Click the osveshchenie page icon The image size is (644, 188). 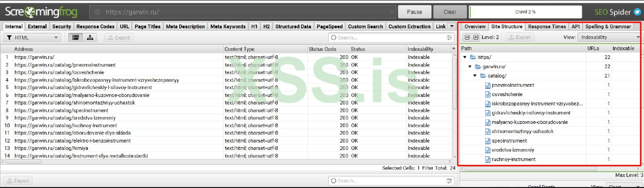pyautogui.click(x=488, y=95)
